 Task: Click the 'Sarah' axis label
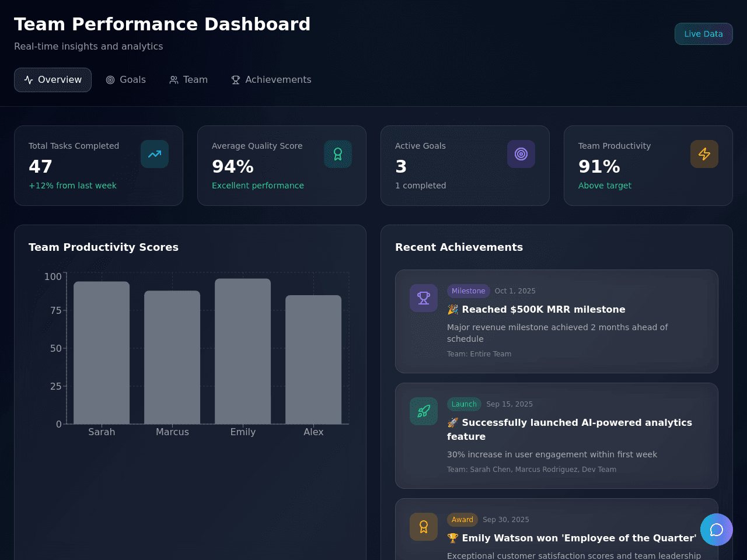[x=102, y=432]
